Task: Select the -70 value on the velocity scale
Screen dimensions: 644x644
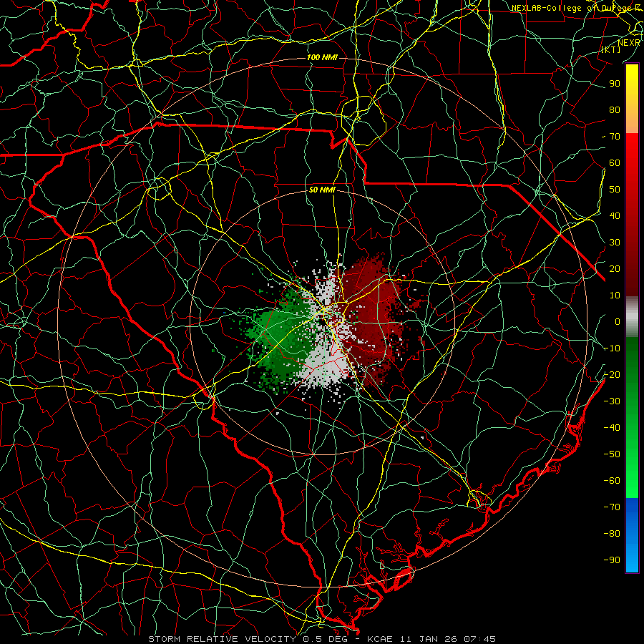Action: coord(612,507)
